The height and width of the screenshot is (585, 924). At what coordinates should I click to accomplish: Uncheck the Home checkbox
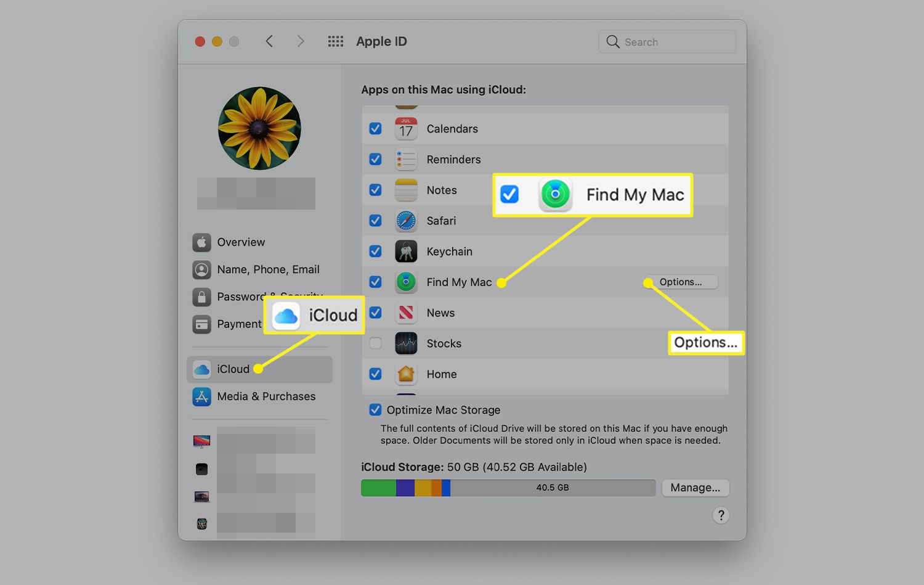tap(375, 374)
